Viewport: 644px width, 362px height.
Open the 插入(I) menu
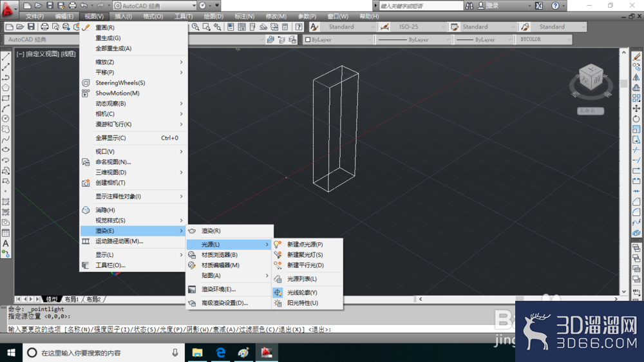tap(123, 17)
